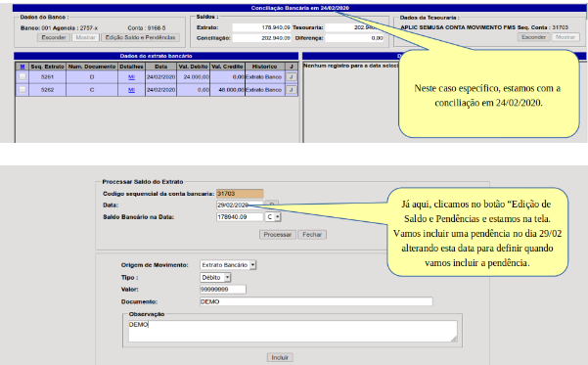This screenshot has height=365, width=588.
Task: Click the Fechar button
Action: click(312, 235)
